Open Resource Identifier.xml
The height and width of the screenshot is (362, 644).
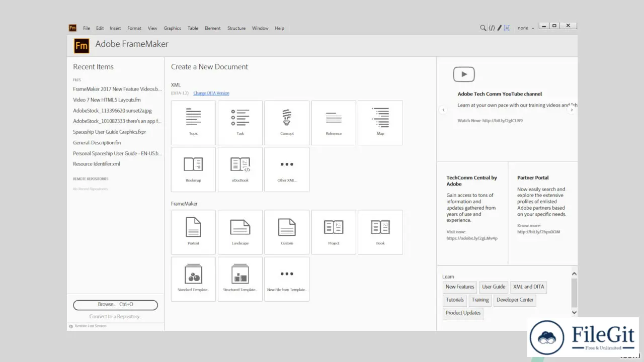96,164
